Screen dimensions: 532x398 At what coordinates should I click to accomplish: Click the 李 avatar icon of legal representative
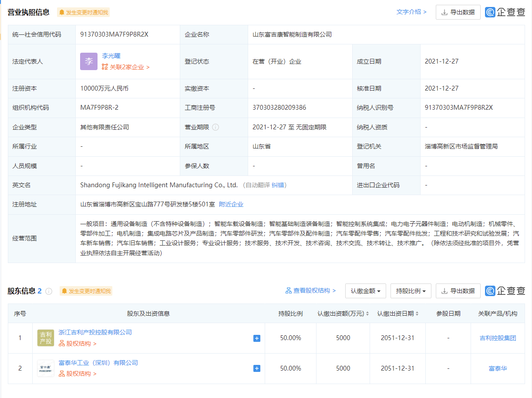pyautogui.click(x=89, y=61)
